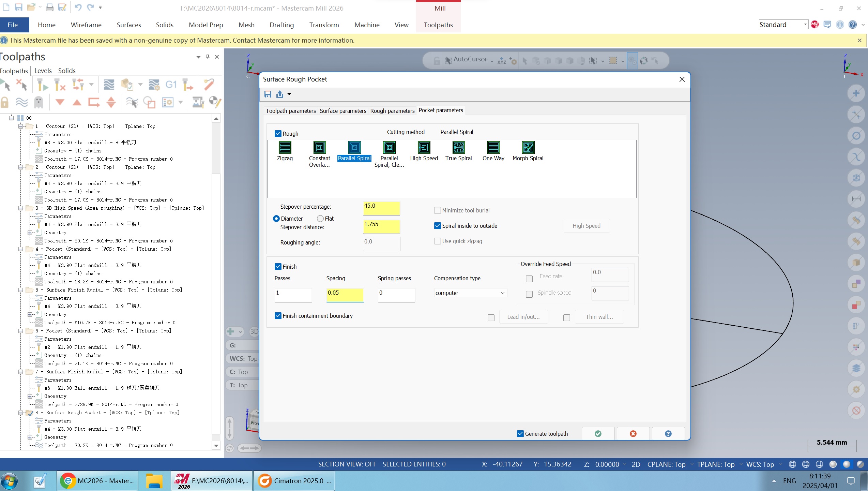Click the save parameters disk icon
868x491 pixels.
click(268, 94)
